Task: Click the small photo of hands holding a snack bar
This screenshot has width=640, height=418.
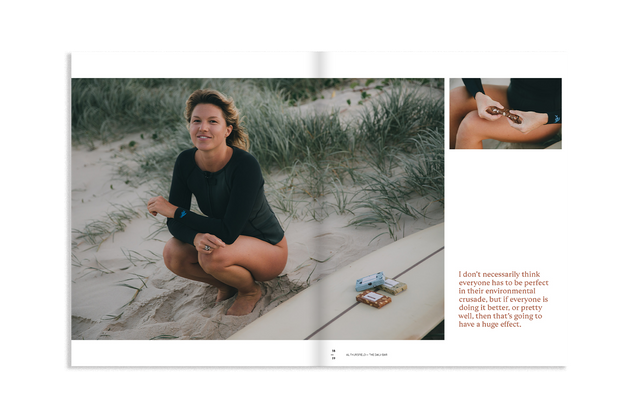Action: pyautogui.click(x=505, y=113)
